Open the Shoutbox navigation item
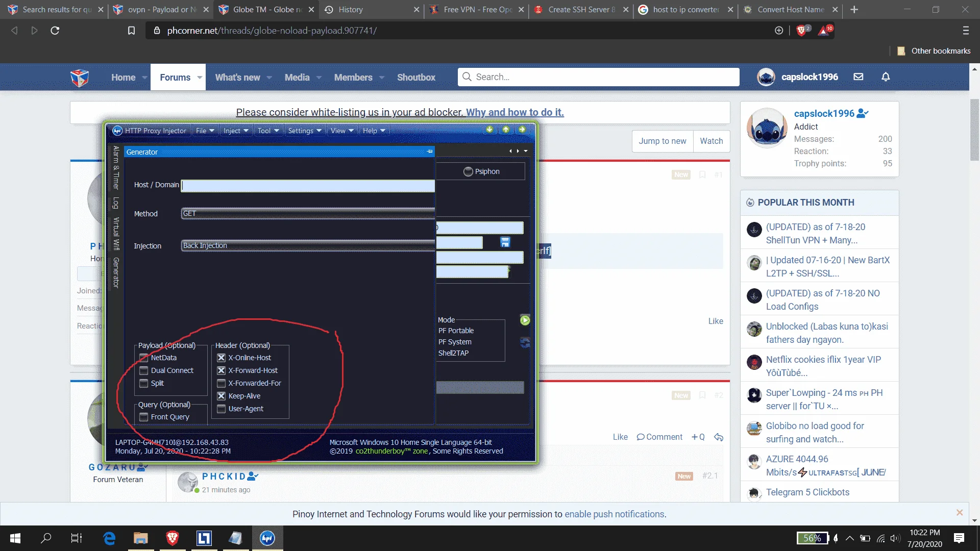980x551 pixels. (x=416, y=77)
